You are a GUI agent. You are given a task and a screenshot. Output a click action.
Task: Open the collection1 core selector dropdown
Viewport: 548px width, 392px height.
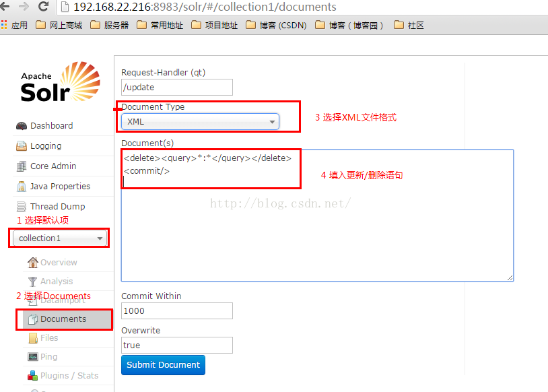pyautogui.click(x=59, y=238)
